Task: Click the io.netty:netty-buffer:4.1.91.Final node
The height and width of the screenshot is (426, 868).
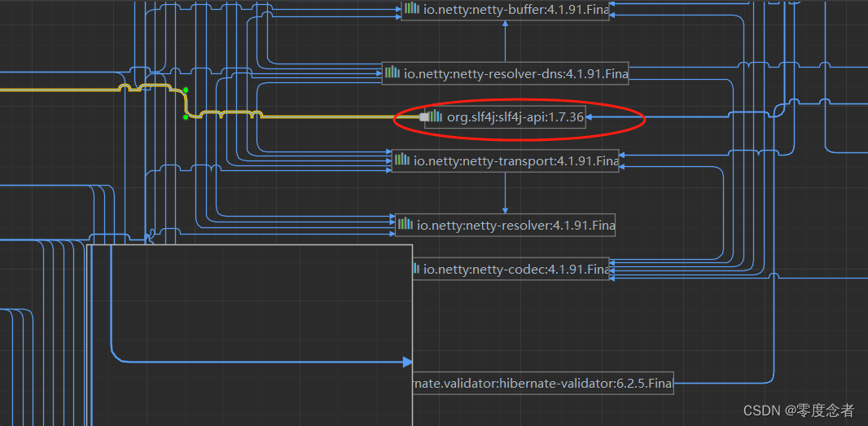Action: point(505,10)
